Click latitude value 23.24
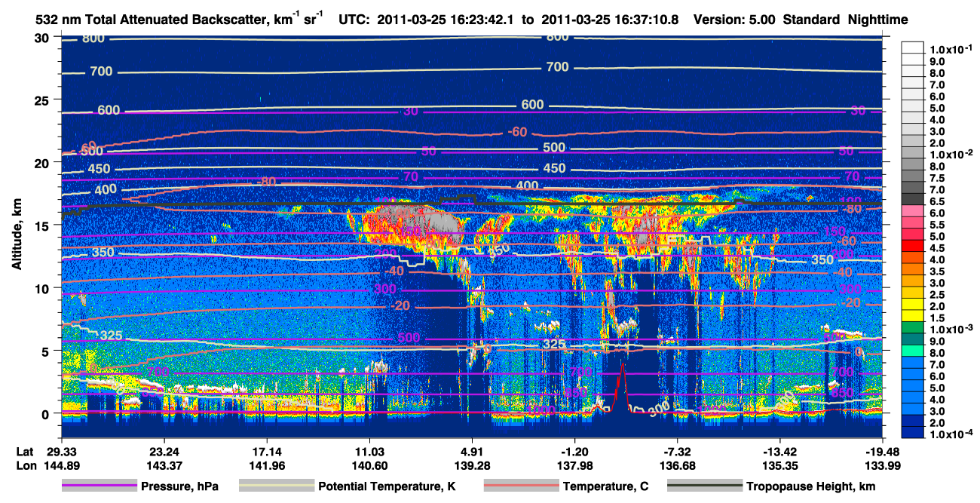Screen dimensions: 980x503 tap(164, 452)
